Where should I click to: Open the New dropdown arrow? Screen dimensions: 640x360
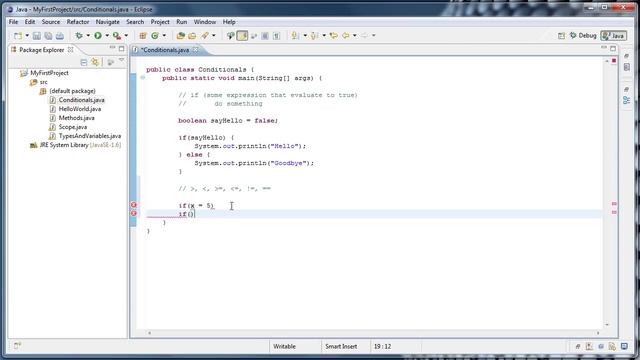tap(27, 36)
